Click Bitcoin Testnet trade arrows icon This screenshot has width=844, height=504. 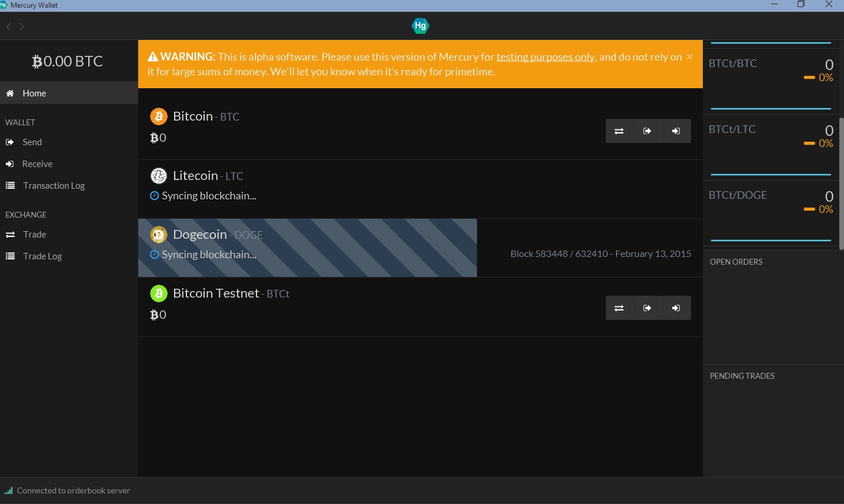pyautogui.click(x=619, y=308)
